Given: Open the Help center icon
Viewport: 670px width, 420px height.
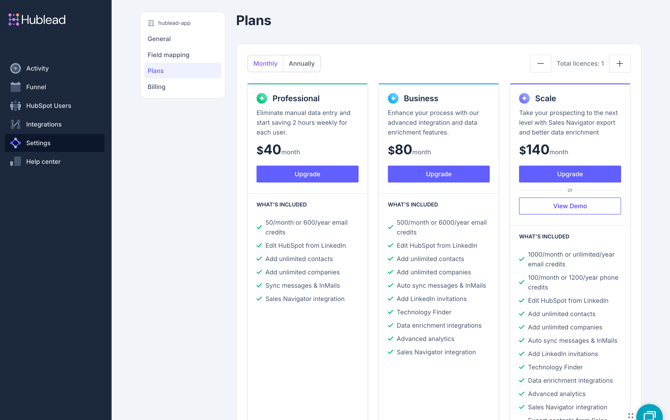Looking at the screenshot, I should pos(15,161).
